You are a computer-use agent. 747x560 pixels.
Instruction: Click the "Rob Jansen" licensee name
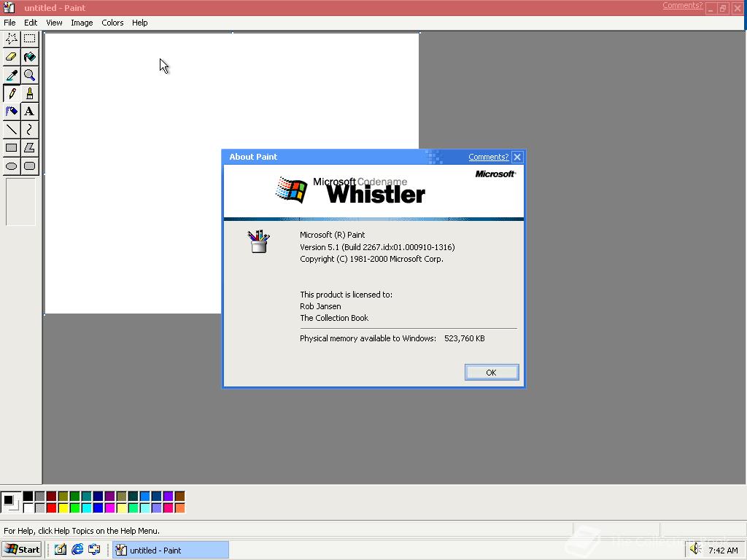click(x=320, y=306)
